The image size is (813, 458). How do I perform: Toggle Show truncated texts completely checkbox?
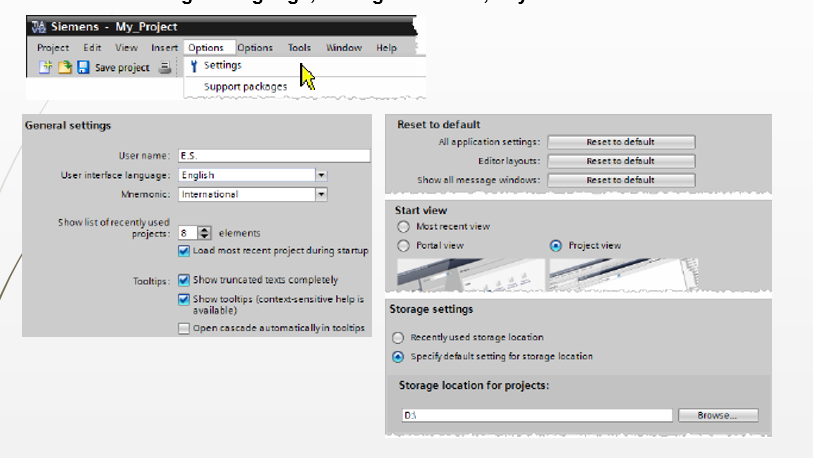pos(184,280)
